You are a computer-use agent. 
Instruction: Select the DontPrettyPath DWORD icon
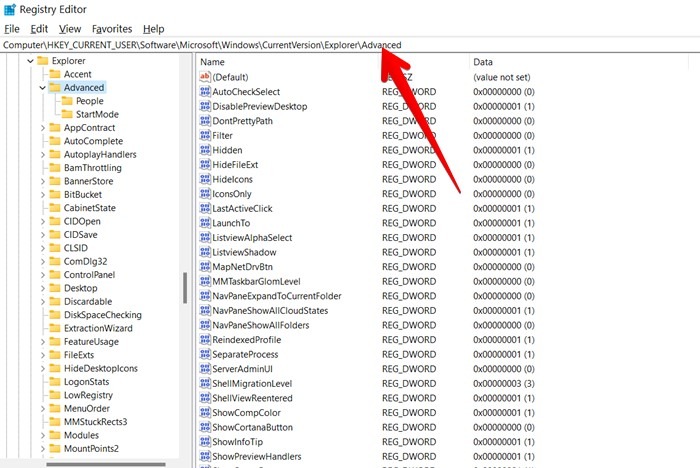[205, 121]
